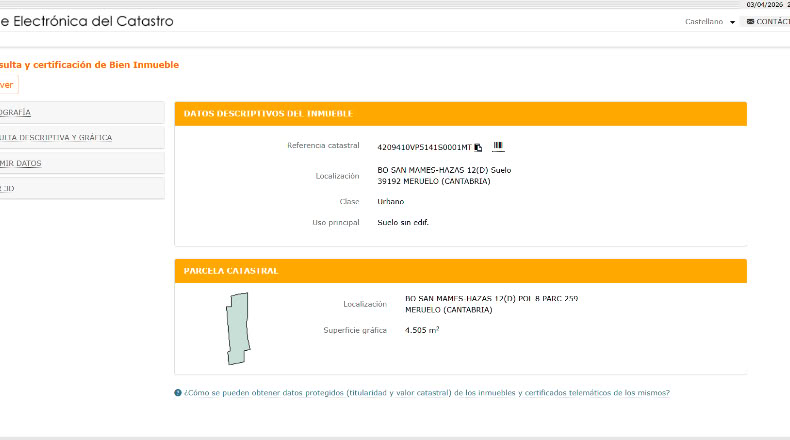Click the 4.505 m² surface value

point(422,330)
